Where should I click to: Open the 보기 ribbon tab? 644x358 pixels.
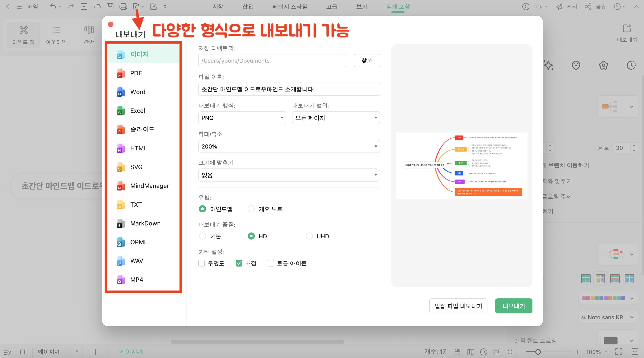coord(362,7)
